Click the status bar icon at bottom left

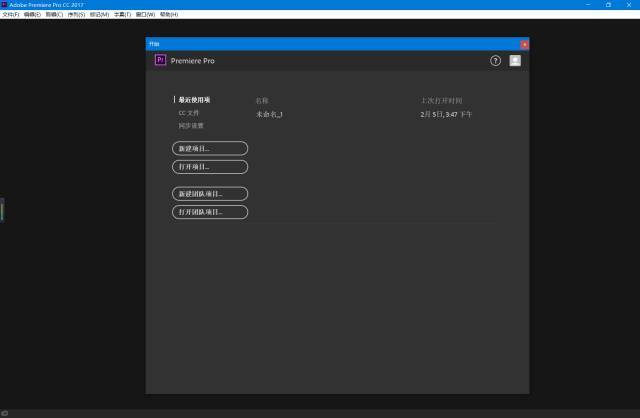click(x=4, y=413)
